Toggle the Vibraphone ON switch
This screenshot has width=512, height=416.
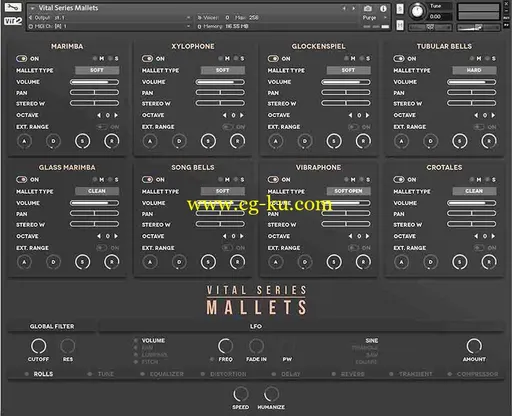coord(273,180)
